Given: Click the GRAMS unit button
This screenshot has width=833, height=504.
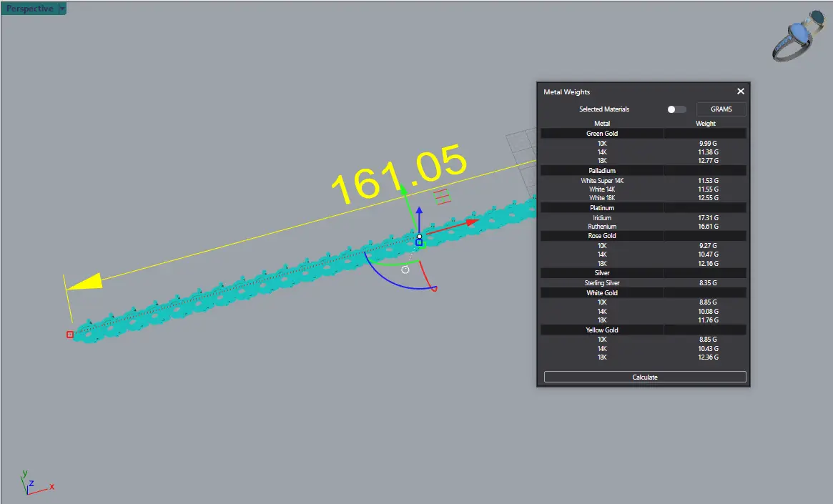Looking at the screenshot, I should 721,109.
